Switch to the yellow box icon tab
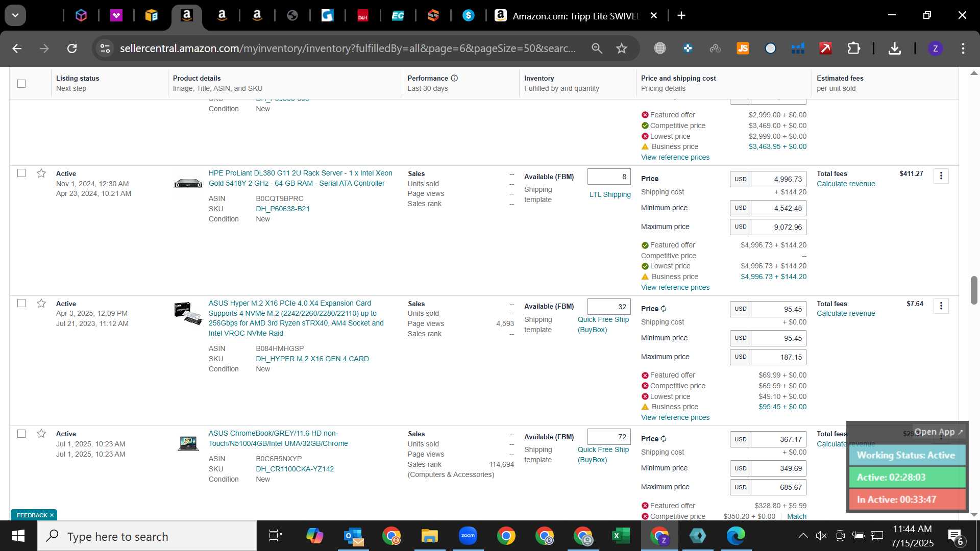This screenshot has width=980, height=551. tap(152, 16)
